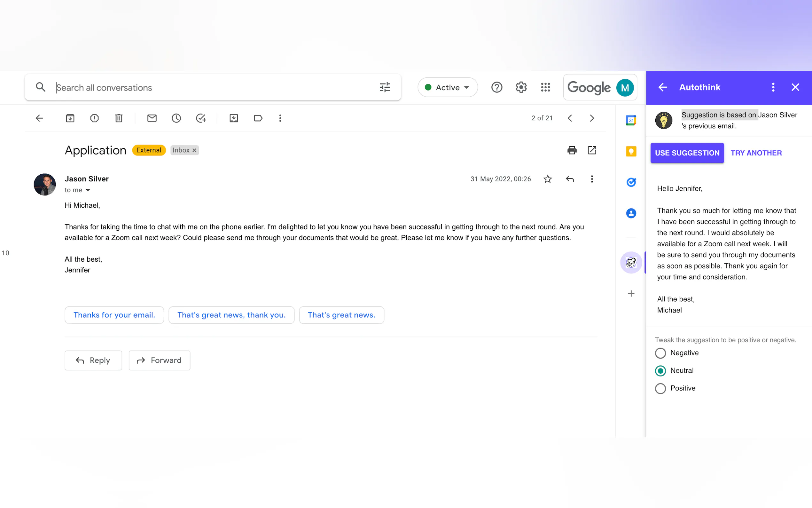Select the Neutral tone option
The width and height of the screenshot is (812, 508).
point(660,370)
